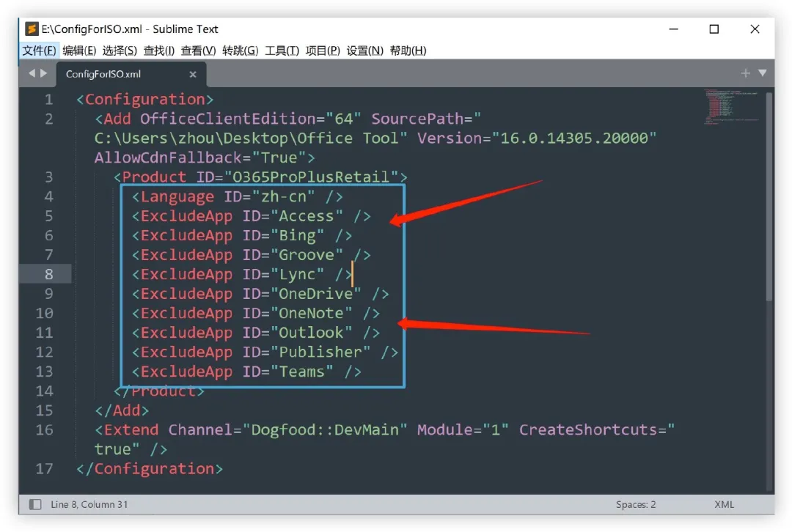Click the ExcludeApp ID="Outlook" line
The image size is (792, 532).
[x=256, y=333]
